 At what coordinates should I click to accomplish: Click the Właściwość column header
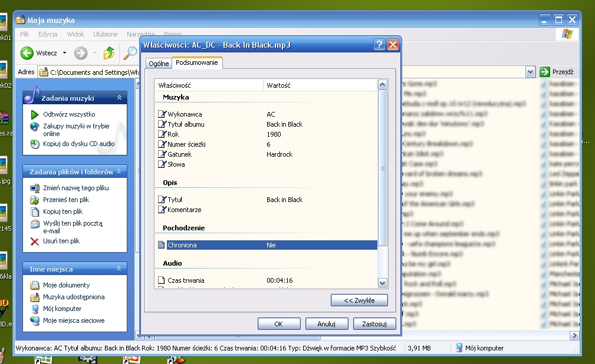[x=209, y=85]
